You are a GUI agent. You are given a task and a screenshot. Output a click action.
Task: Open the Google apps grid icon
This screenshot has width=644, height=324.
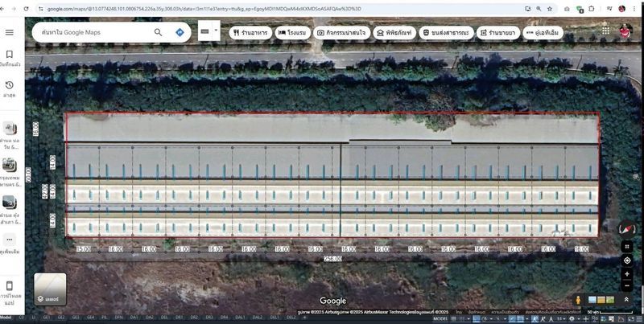605,32
